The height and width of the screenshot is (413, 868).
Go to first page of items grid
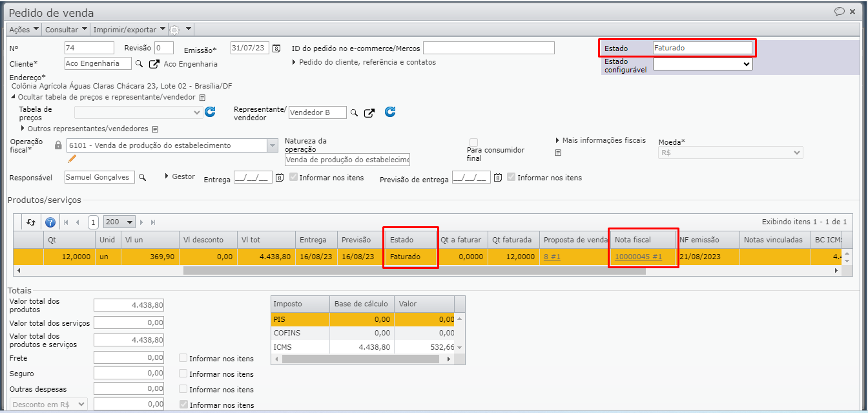pos(66,222)
